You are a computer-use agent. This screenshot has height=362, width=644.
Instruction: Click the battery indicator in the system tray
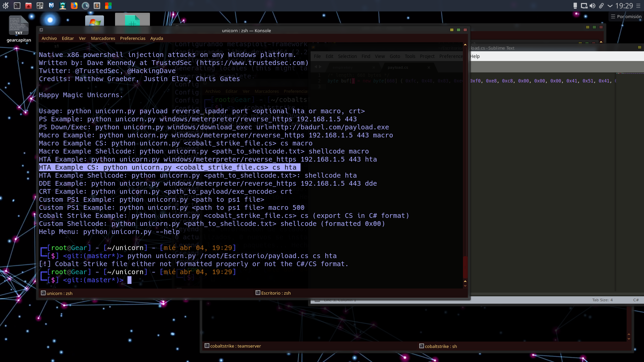pyautogui.click(x=575, y=6)
